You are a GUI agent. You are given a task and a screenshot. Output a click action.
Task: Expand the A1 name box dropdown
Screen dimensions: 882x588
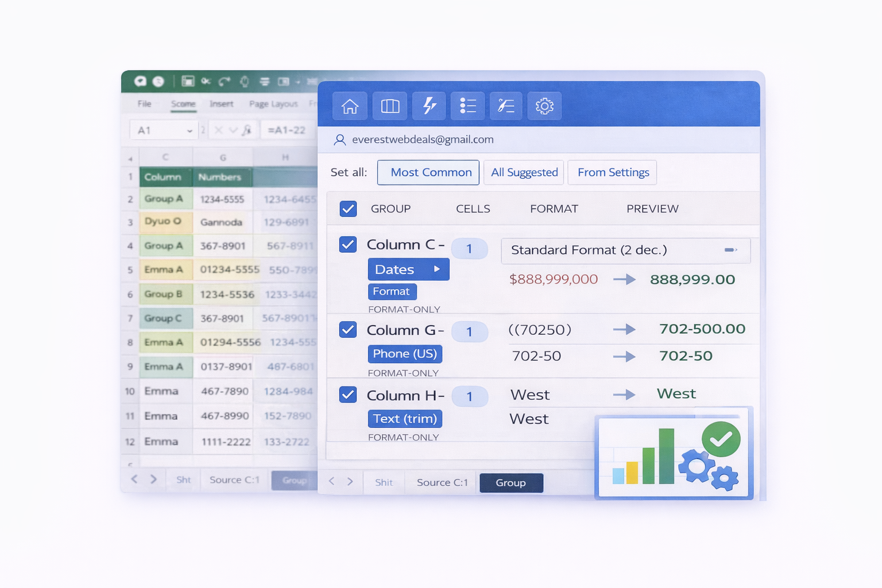(189, 131)
